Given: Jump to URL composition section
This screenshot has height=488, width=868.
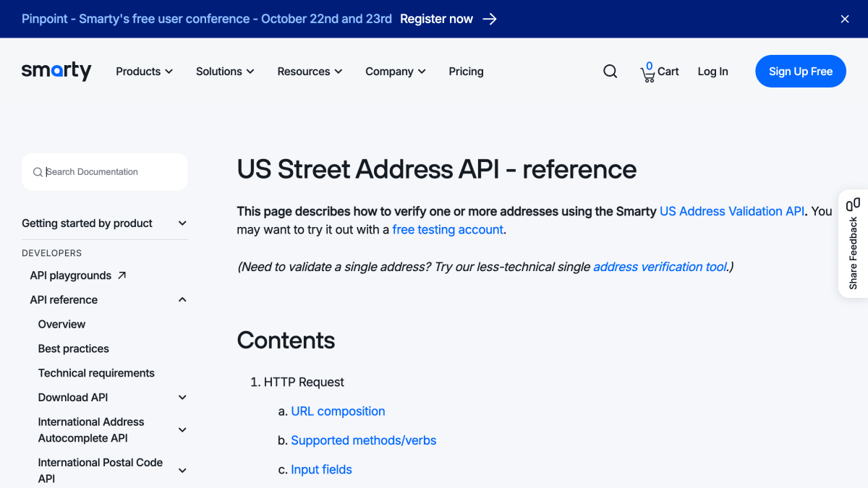Looking at the screenshot, I should pos(338,411).
